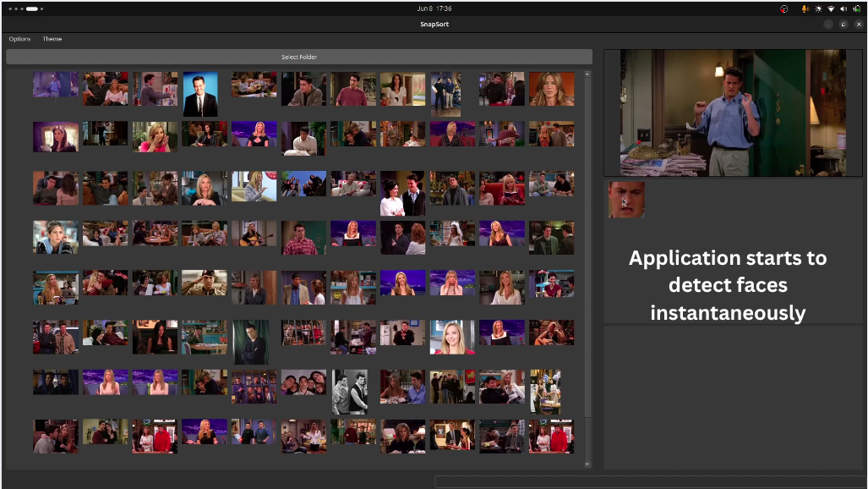The height and width of the screenshot is (489, 868).
Task: Open the Wi-Fi tray icon
Action: 831,8
